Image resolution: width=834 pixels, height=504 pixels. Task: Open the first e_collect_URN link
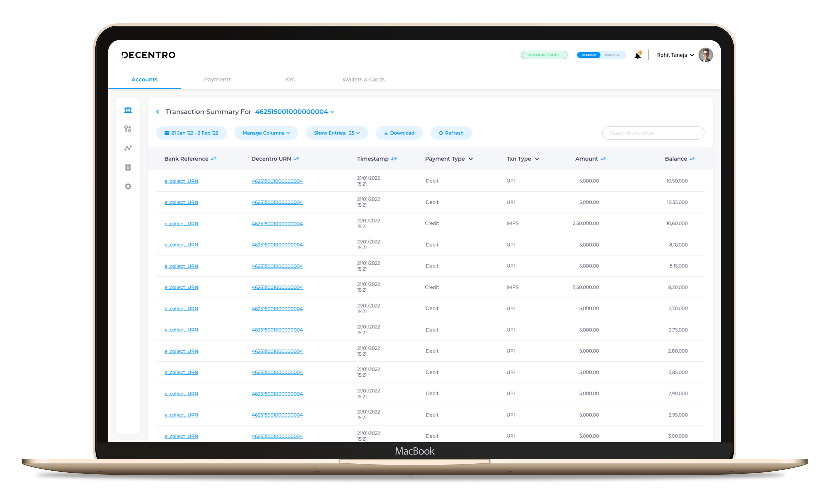pyautogui.click(x=181, y=181)
